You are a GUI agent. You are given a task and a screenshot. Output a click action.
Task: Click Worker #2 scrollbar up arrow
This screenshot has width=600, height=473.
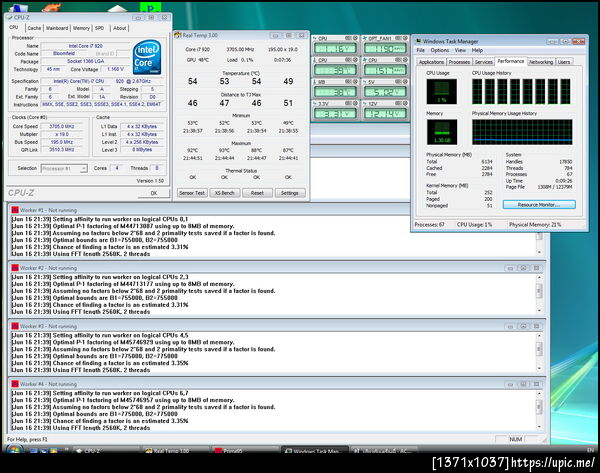[539, 277]
